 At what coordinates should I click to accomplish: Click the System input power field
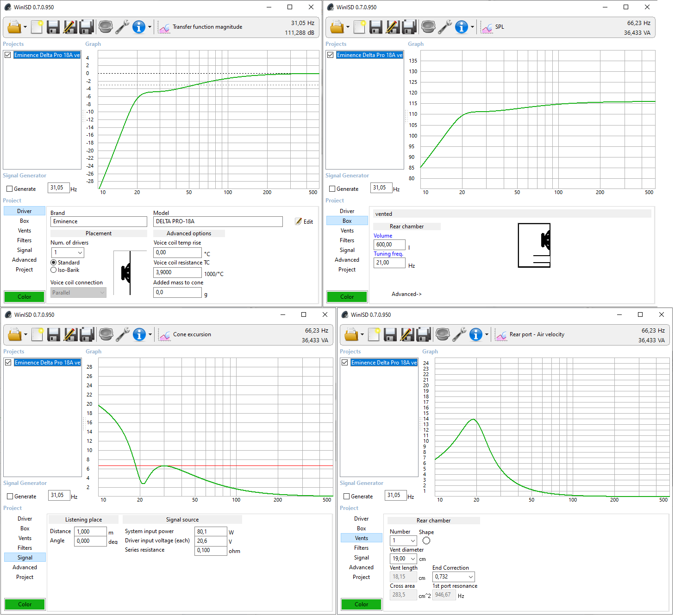(211, 532)
